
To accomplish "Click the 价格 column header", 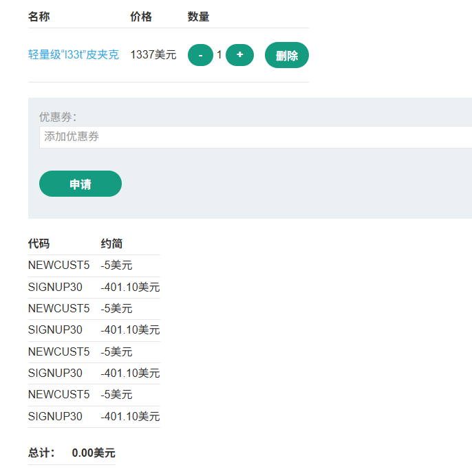I will pos(141,17).
